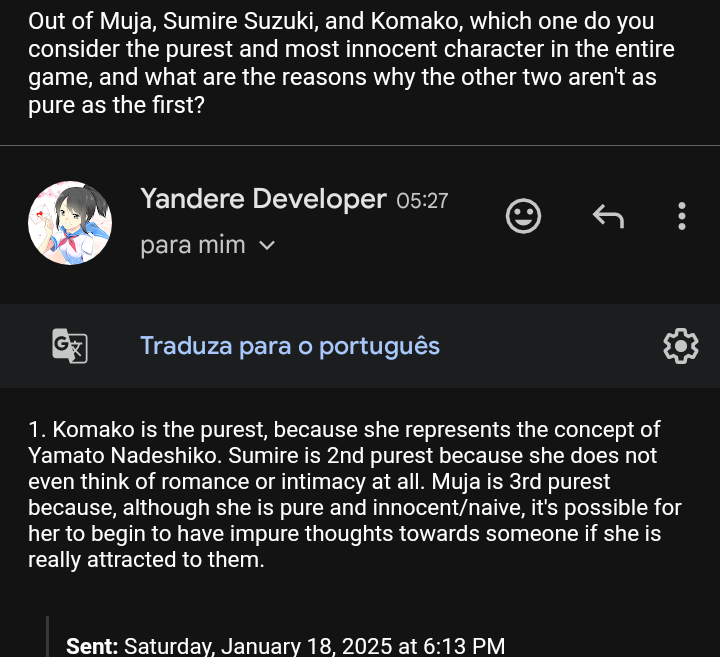Open the emoji reaction picker
The width and height of the screenshot is (720, 657).
pyautogui.click(x=523, y=216)
